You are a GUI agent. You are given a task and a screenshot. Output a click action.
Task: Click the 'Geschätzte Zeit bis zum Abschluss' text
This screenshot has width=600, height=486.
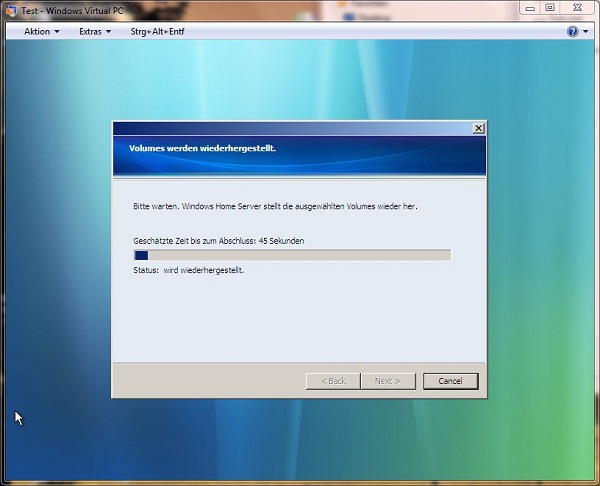(218, 241)
